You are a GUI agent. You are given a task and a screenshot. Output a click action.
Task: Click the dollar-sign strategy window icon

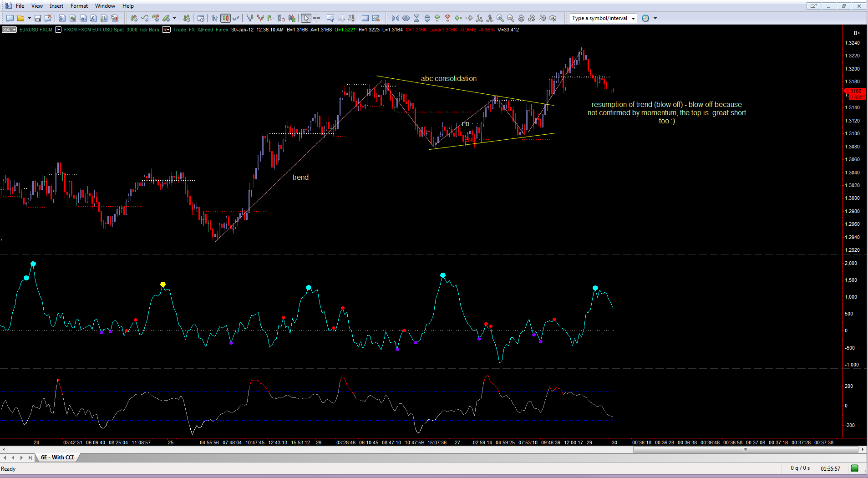click(104, 18)
